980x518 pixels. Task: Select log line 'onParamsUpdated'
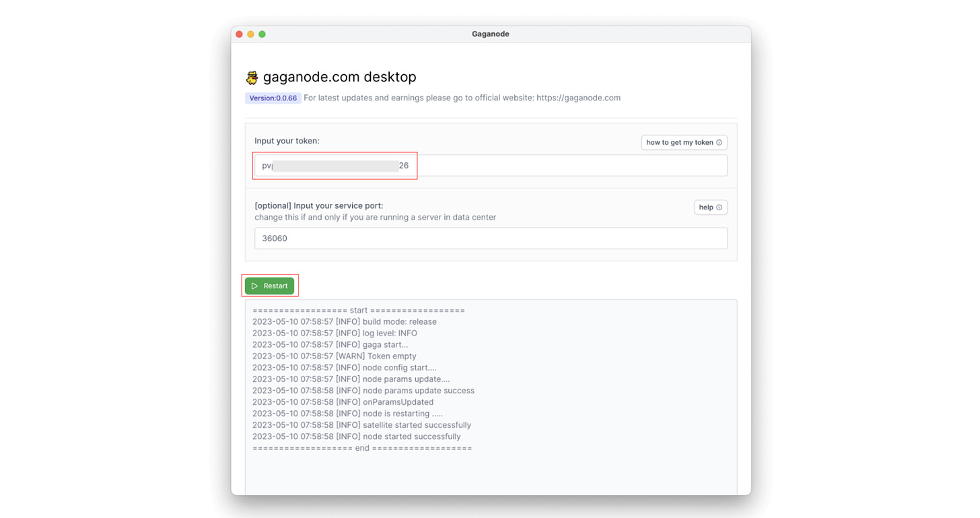pyautogui.click(x=343, y=402)
